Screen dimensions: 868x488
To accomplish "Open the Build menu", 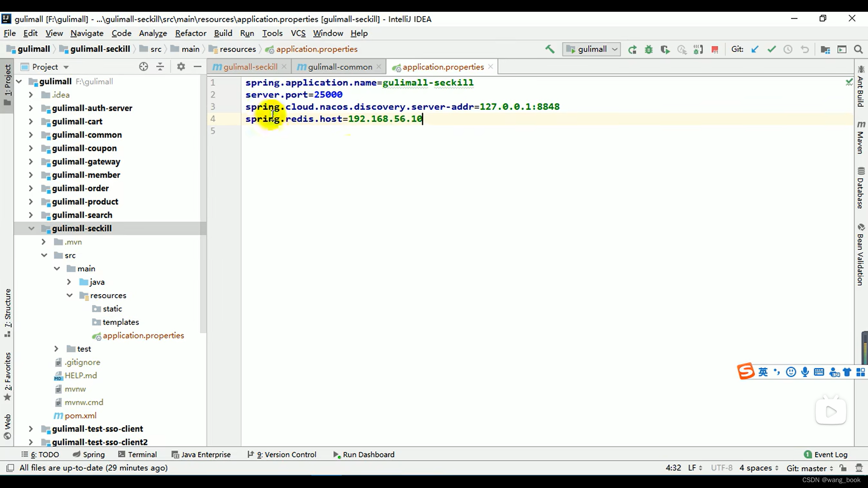I will click(223, 33).
